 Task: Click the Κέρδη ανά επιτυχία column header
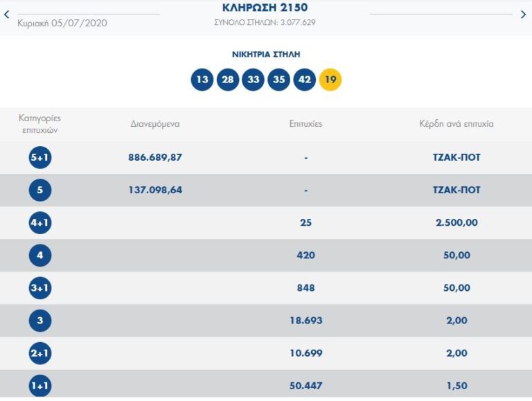pos(456,124)
